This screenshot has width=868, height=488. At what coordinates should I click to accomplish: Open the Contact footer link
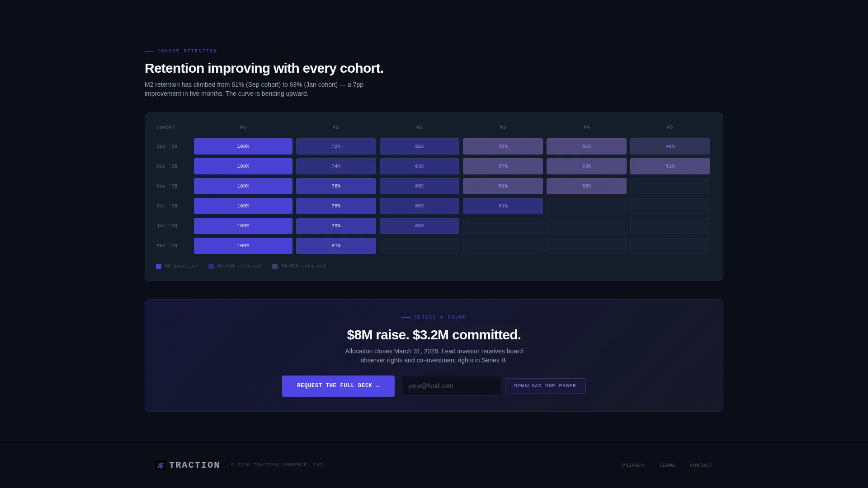tap(701, 465)
